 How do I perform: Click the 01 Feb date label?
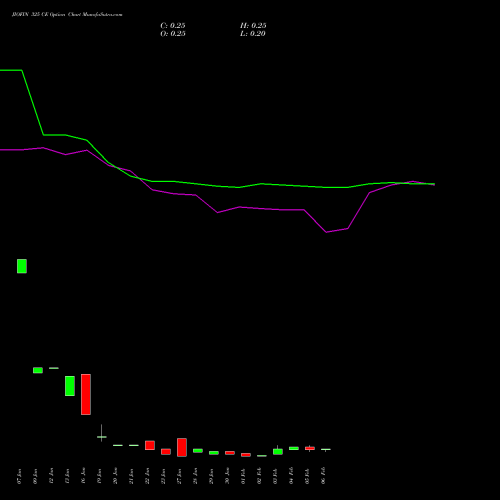click(x=243, y=476)
